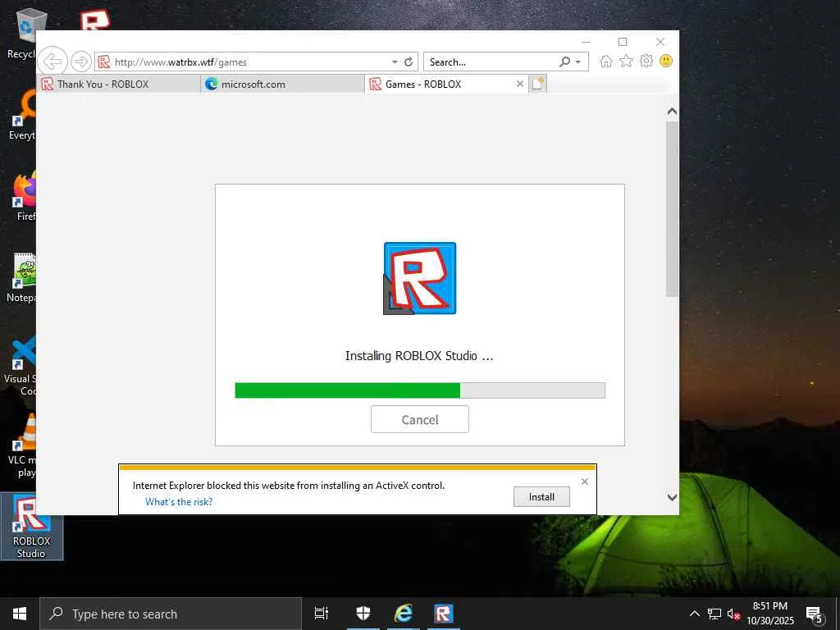
Task: Close the Games - ROBLOX tab
Action: point(519,84)
